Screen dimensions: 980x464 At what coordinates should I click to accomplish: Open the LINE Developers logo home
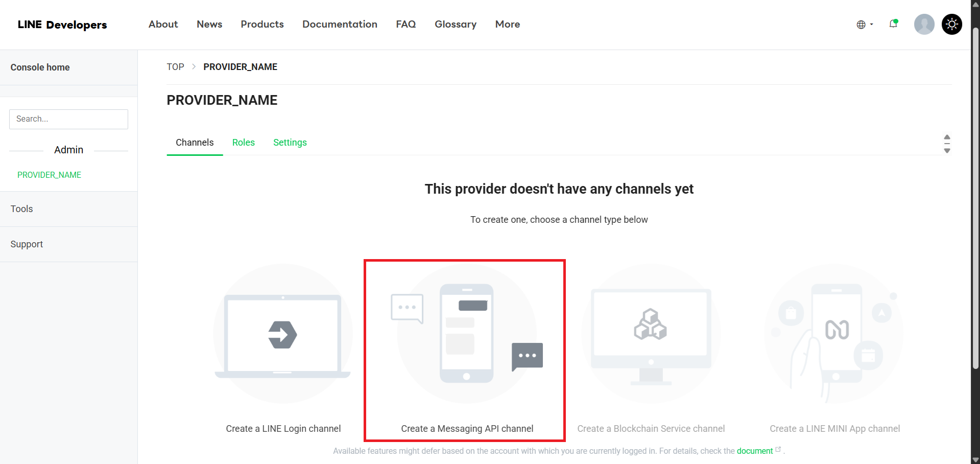(x=62, y=25)
